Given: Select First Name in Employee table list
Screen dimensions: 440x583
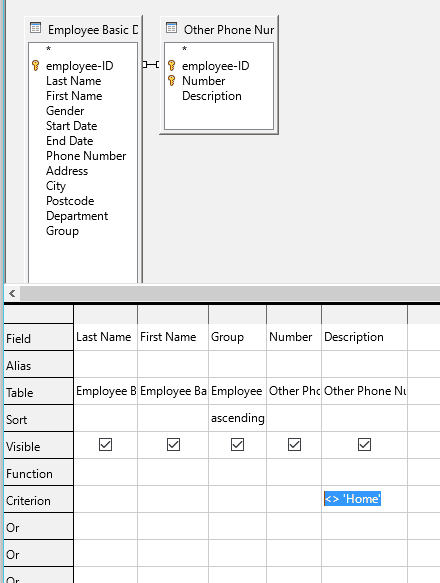Looking at the screenshot, I should tap(74, 96).
